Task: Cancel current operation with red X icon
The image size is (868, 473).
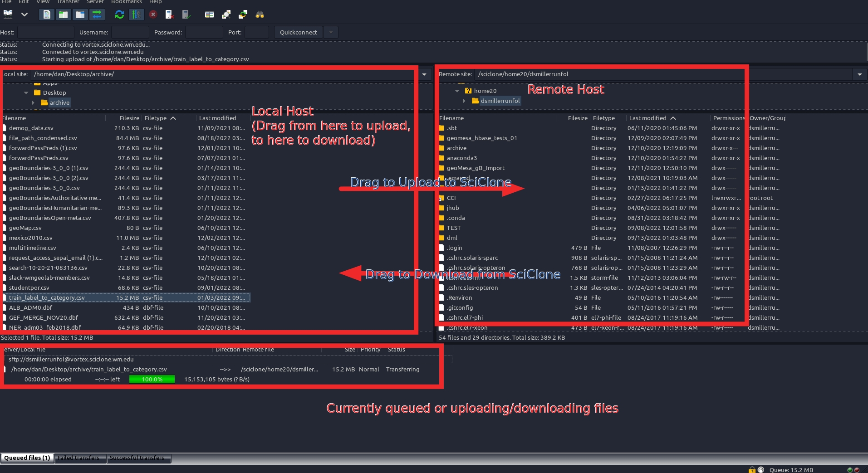Action: click(153, 15)
